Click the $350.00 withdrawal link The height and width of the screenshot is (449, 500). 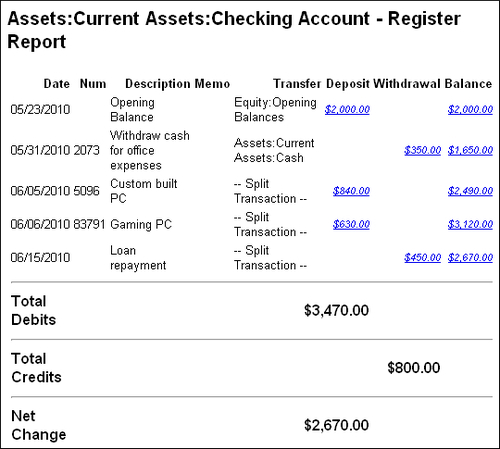click(422, 150)
